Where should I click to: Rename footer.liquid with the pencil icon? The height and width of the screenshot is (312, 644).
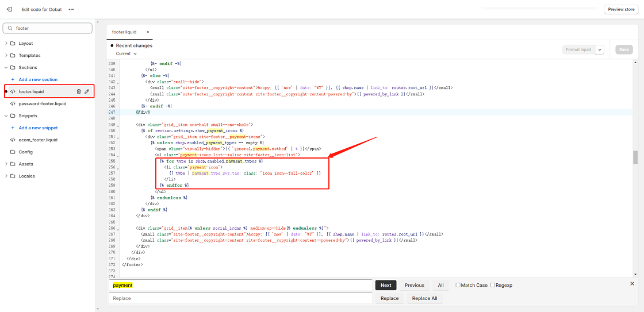[x=87, y=91]
